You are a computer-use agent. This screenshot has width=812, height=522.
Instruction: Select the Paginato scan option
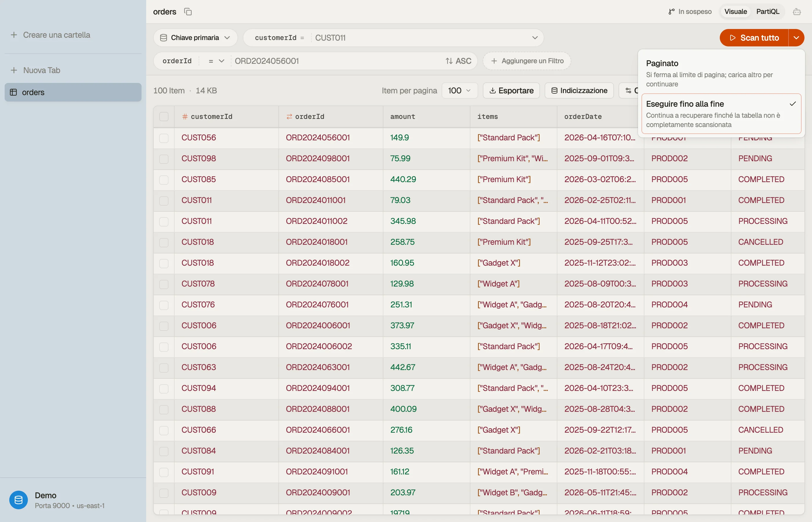pyautogui.click(x=721, y=73)
